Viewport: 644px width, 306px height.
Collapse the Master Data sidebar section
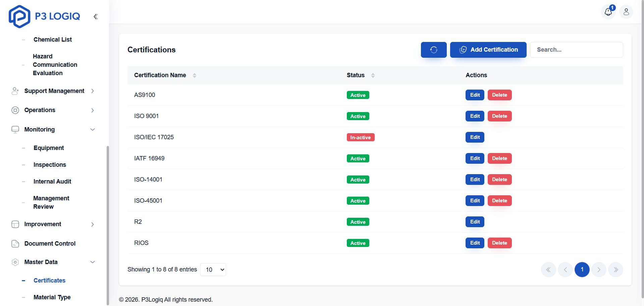[92, 262]
